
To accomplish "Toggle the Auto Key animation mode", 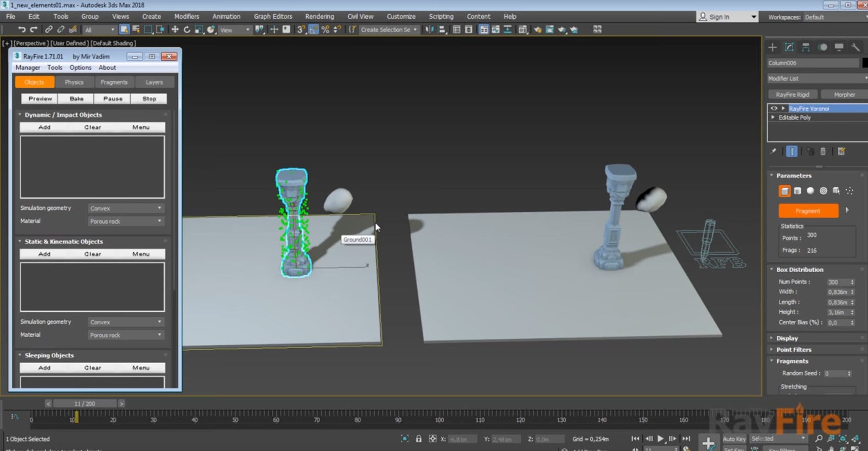I will 734,439.
